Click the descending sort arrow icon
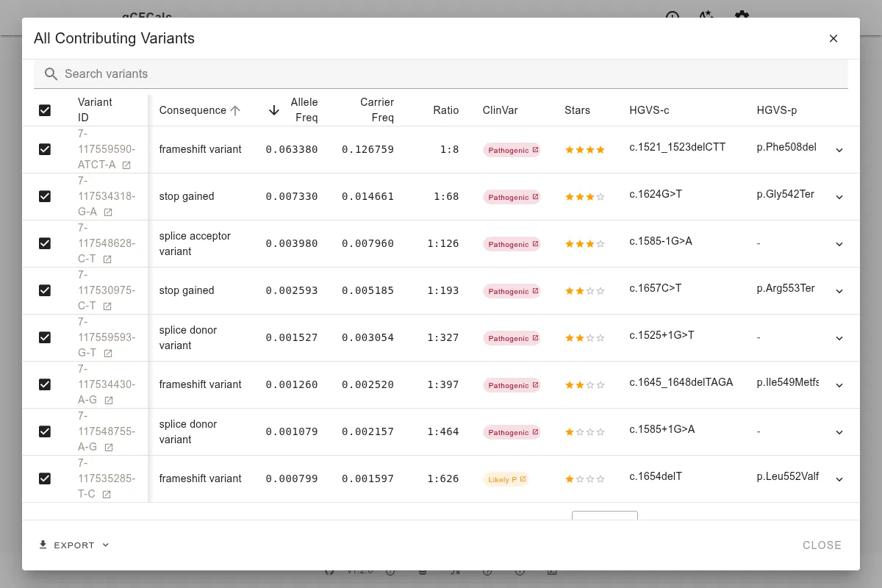 click(x=273, y=110)
